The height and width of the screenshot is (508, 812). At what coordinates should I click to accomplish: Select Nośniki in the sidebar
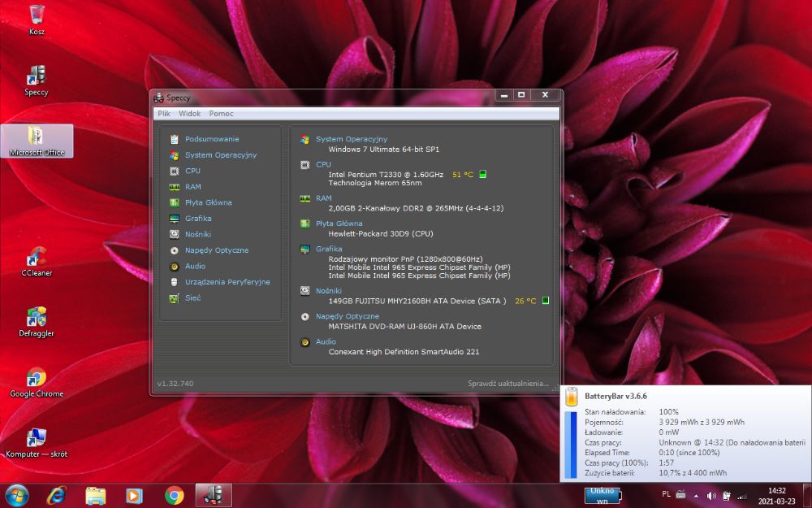click(198, 234)
